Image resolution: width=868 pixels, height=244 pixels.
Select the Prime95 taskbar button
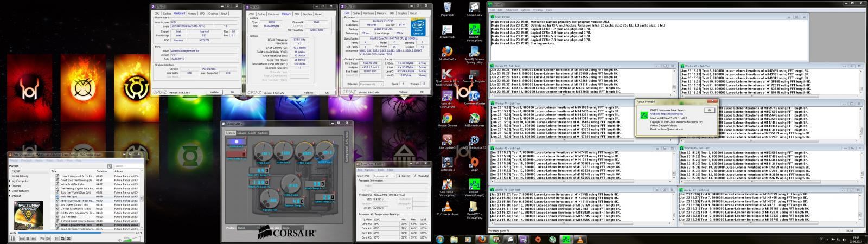565,239
